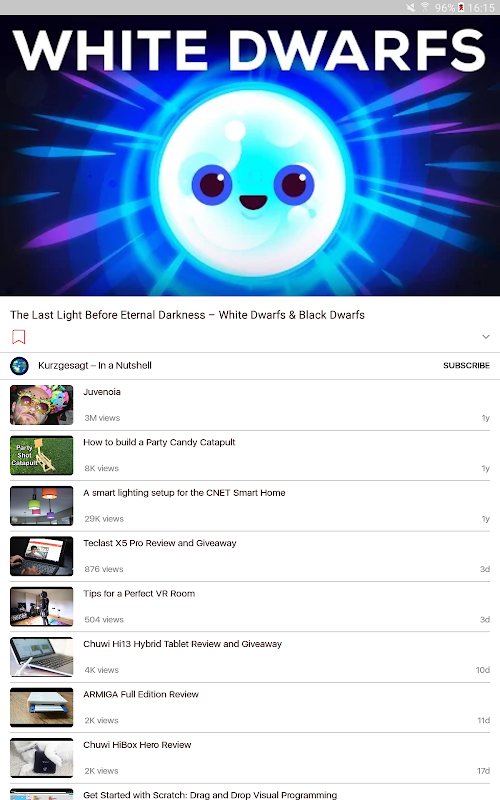Open the Juvenoia video thumbnail
This screenshot has width=500, height=800.
[x=41, y=405]
